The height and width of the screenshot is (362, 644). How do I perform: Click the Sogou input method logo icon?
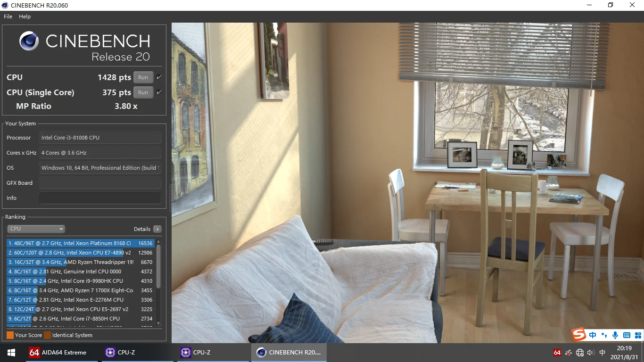[x=579, y=335]
